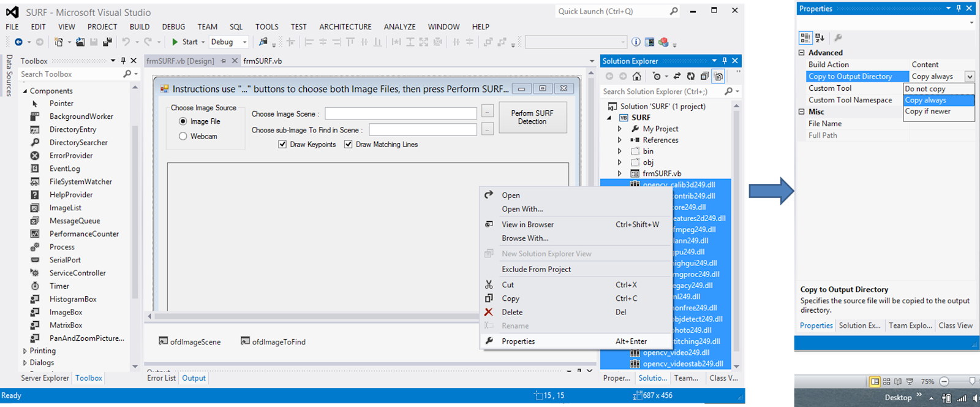Click the information icon on main toolbar
980x407 pixels.
click(x=636, y=42)
